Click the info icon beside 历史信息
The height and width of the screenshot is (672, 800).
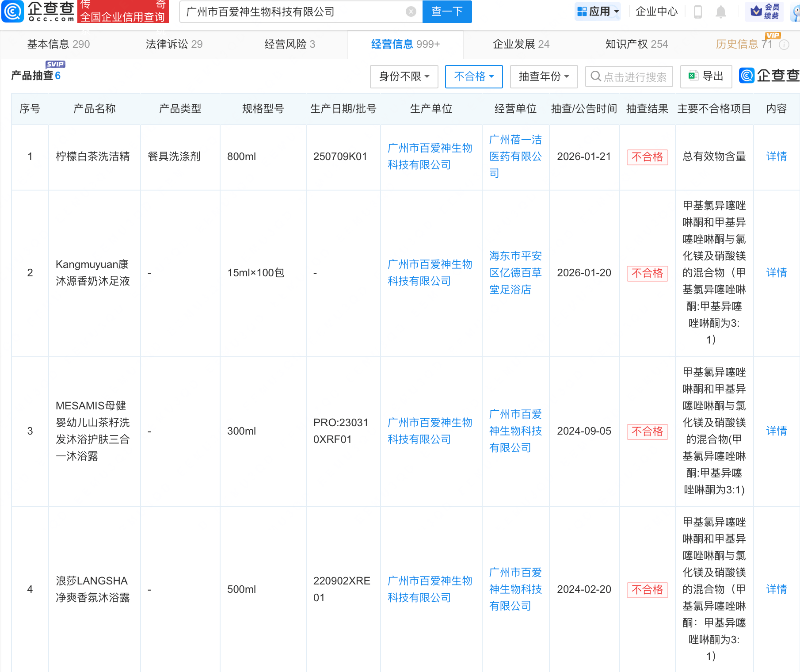(784, 45)
